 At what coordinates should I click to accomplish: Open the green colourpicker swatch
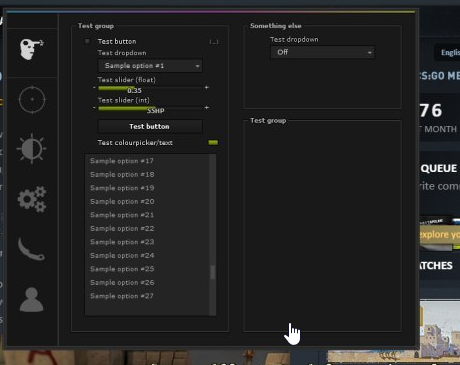[x=213, y=143]
